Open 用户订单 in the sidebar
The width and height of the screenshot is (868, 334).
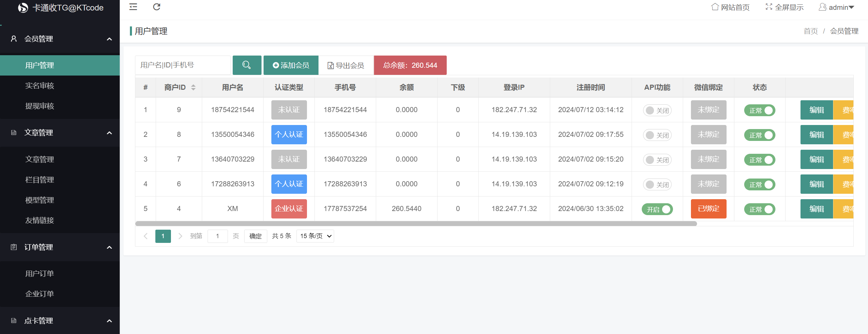click(40, 274)
